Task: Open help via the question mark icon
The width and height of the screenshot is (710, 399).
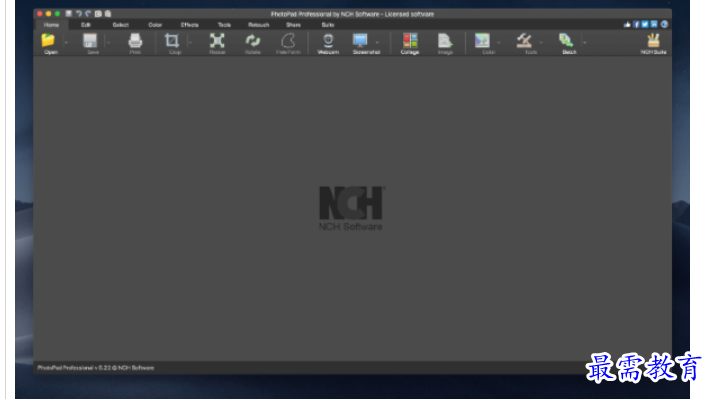Action: tap(664, 24)
